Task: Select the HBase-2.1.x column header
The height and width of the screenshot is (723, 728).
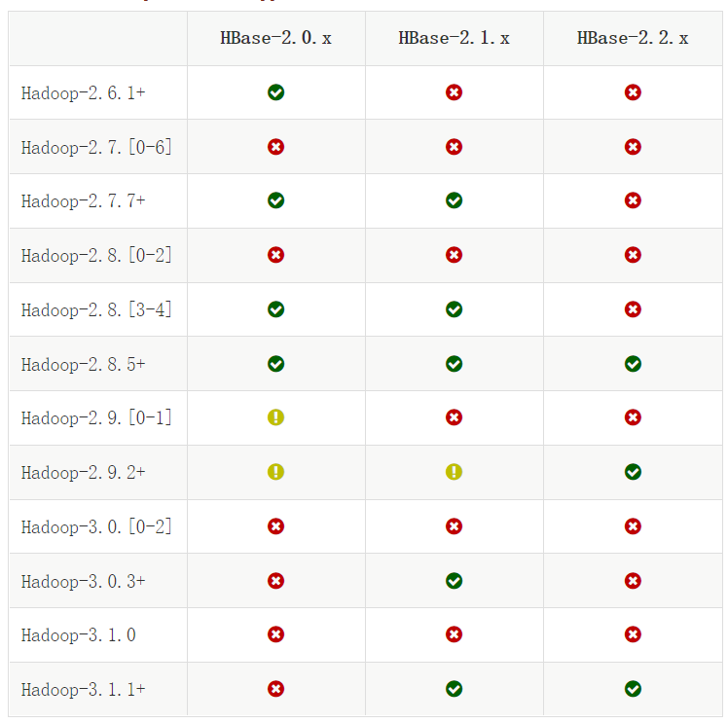Action: click(x=454, y=39)
